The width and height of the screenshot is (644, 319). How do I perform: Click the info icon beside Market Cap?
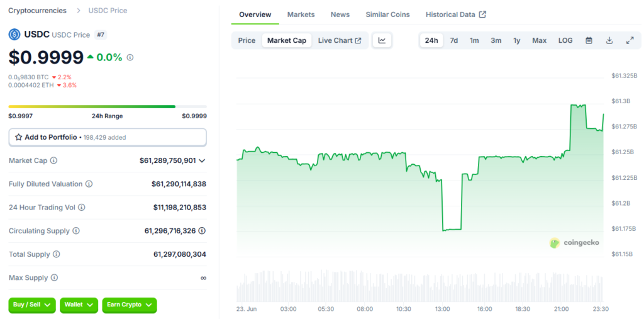(x=53, y=160)
